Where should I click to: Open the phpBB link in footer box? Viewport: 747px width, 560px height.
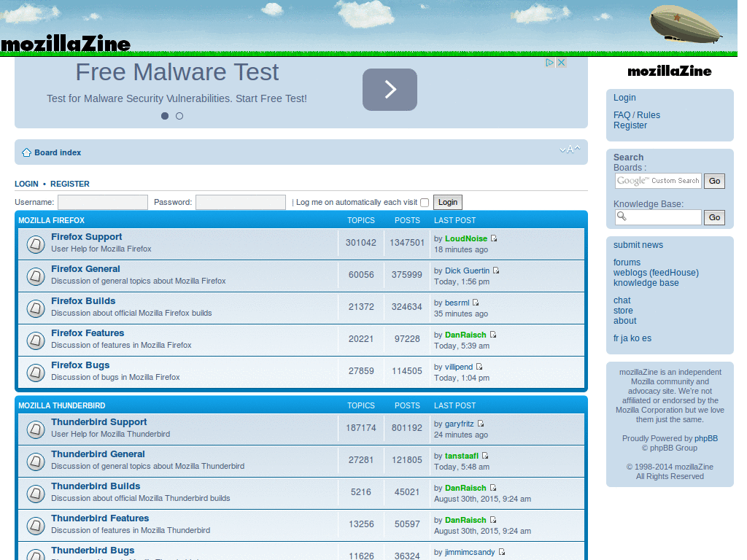point(705,438)
